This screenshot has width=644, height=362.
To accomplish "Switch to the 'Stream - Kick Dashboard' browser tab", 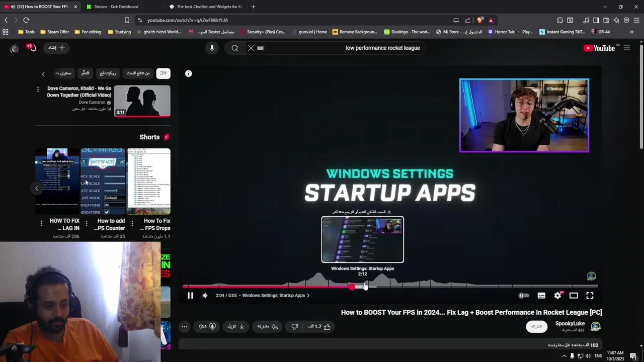I will [x=121, y=7].
